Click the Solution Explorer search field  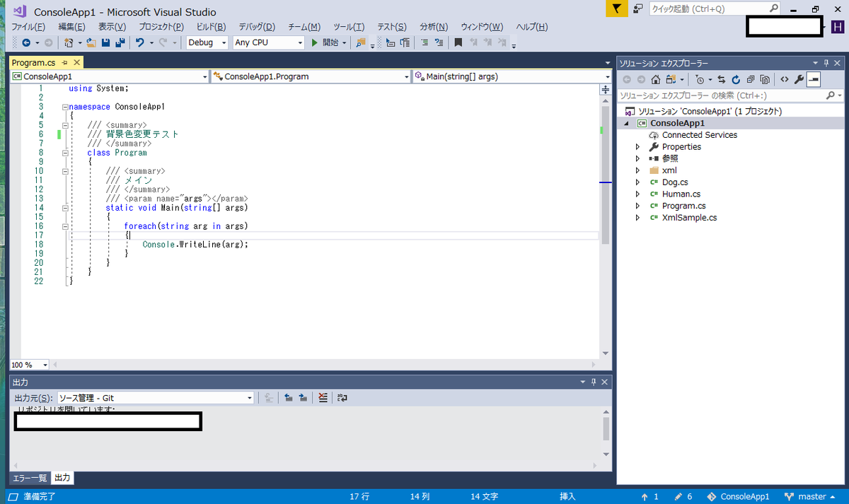tap(731, 95)
